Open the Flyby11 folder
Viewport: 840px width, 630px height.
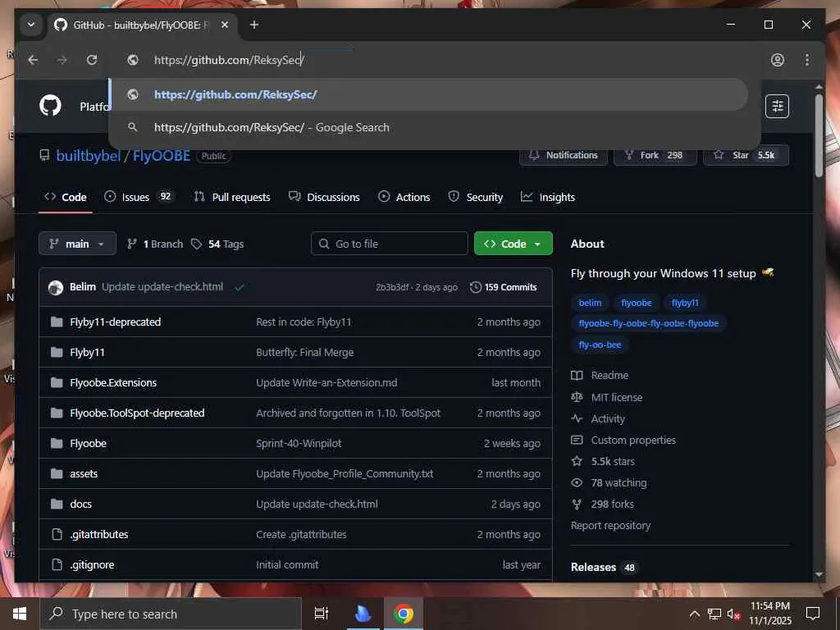coord(87,353)
